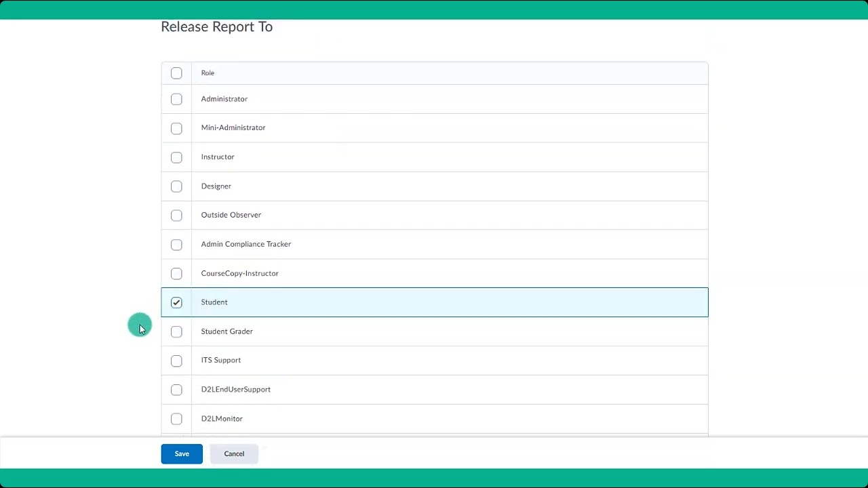
Task: Check the Student Grader checkbox
Action: 176,331
